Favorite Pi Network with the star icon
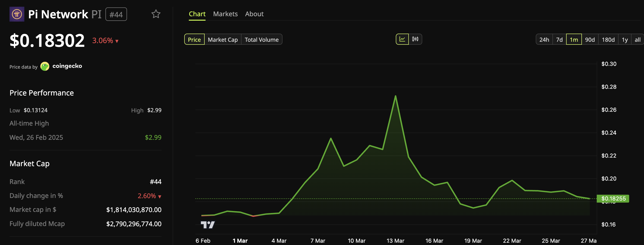644x245 pixels. tap(156, 14)
